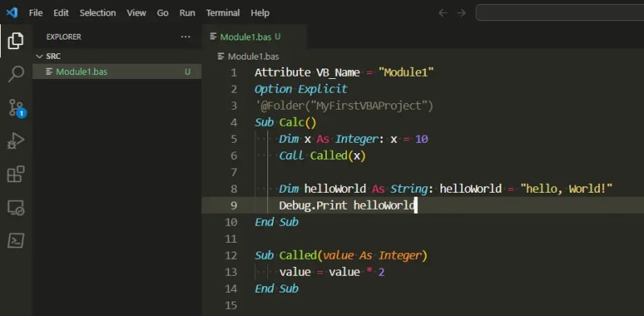Click line number 15 in the gutter

click(x=232, y=306)
